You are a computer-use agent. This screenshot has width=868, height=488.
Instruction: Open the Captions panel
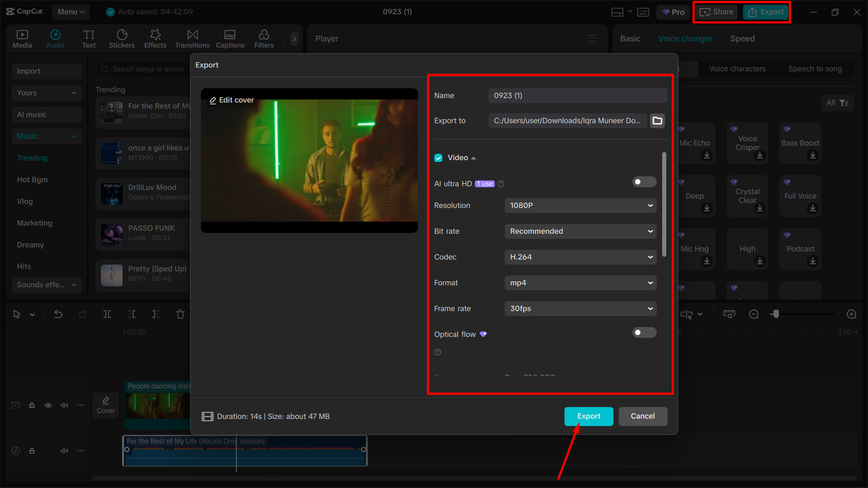[230, 38]
